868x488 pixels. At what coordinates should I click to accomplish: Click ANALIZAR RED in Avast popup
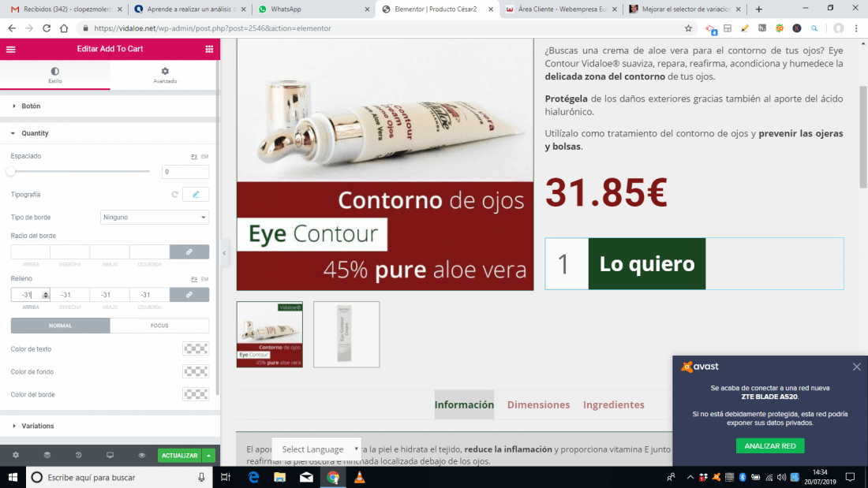point(770,446)
